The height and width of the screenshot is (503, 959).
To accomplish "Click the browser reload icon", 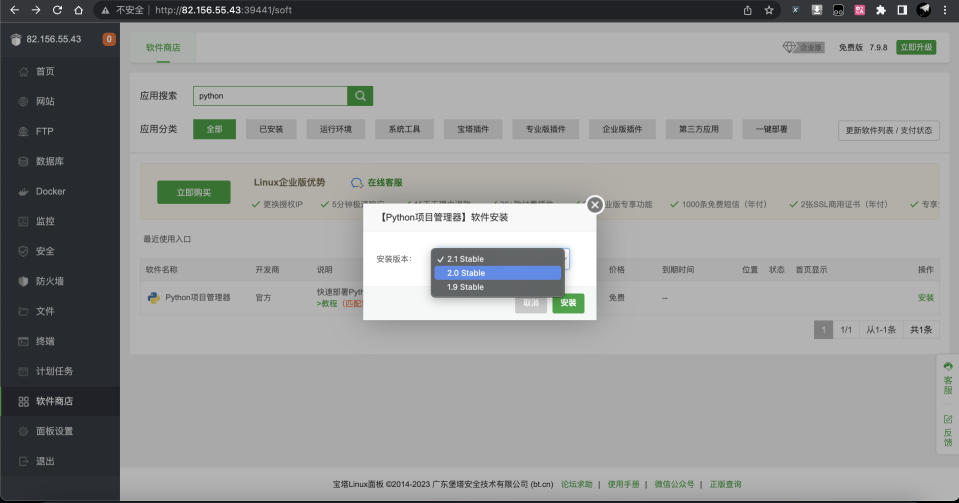I will 57,10.
